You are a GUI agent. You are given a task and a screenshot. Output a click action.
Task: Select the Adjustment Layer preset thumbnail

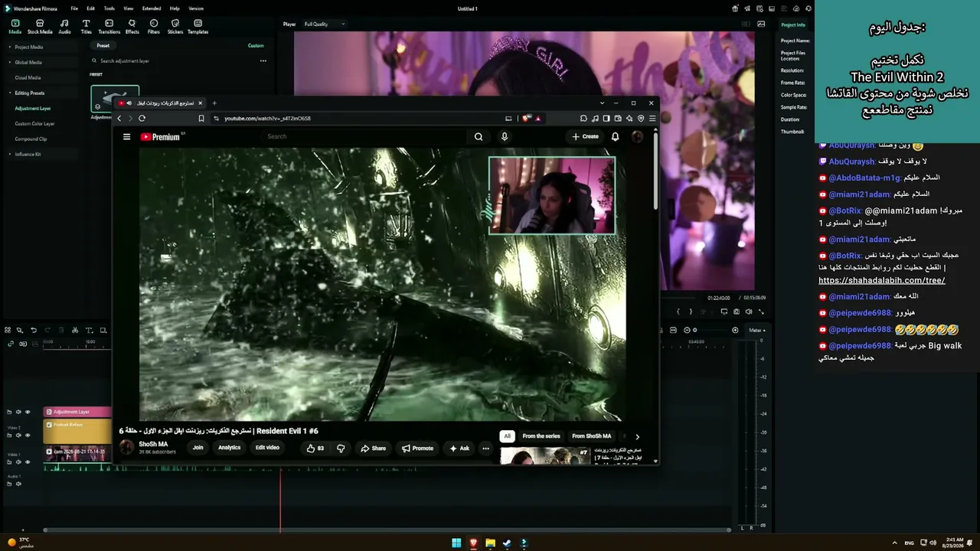(x=115, y=99)
